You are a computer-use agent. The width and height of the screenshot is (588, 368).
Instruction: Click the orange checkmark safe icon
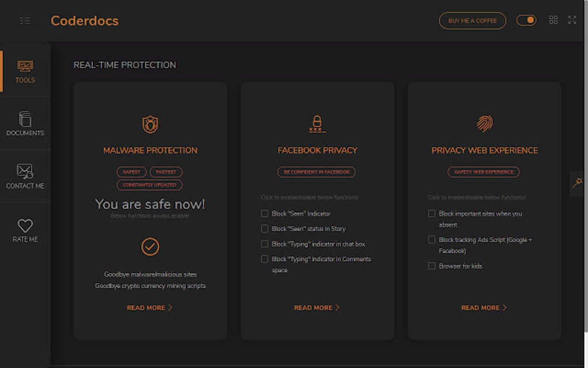click(x=150, y=247)
